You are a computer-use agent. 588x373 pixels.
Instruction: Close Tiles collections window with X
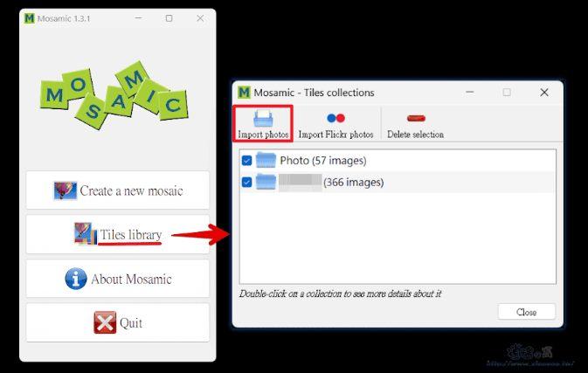point(544,93)
